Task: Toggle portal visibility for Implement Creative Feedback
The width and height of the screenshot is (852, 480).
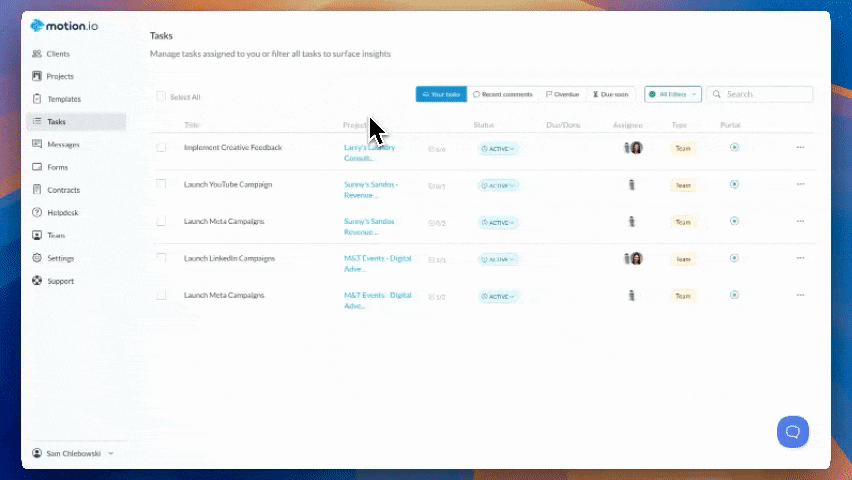Action: pos(734,147)
